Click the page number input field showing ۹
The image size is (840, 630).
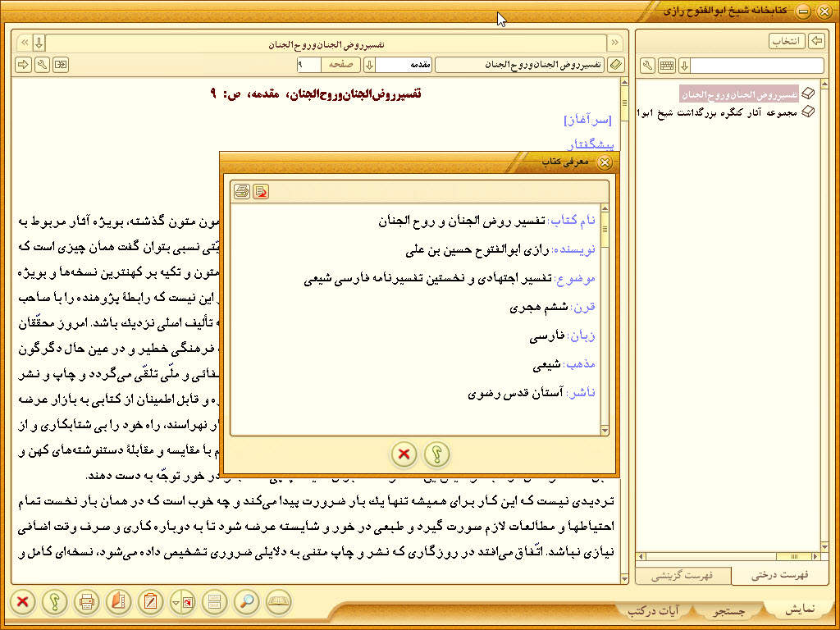click(309, 65)
